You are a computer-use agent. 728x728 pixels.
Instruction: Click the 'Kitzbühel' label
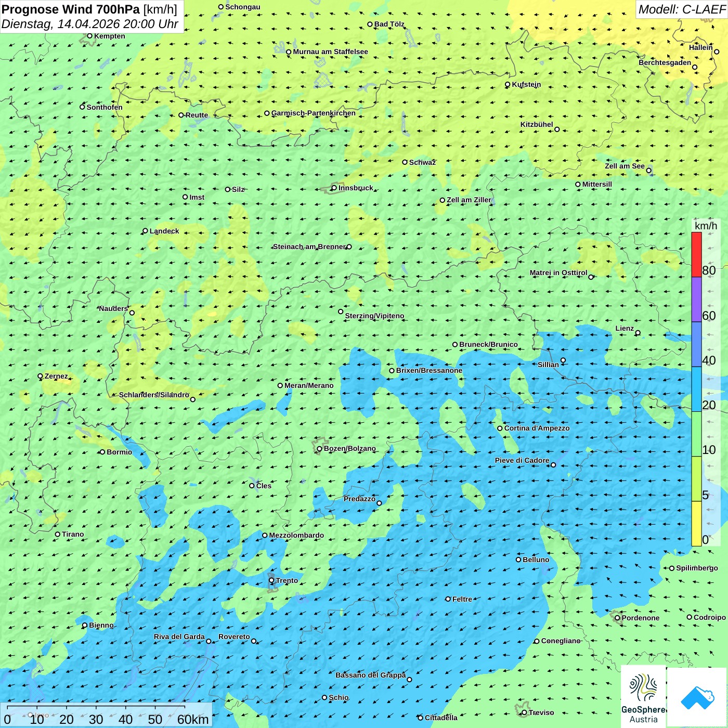537,124
